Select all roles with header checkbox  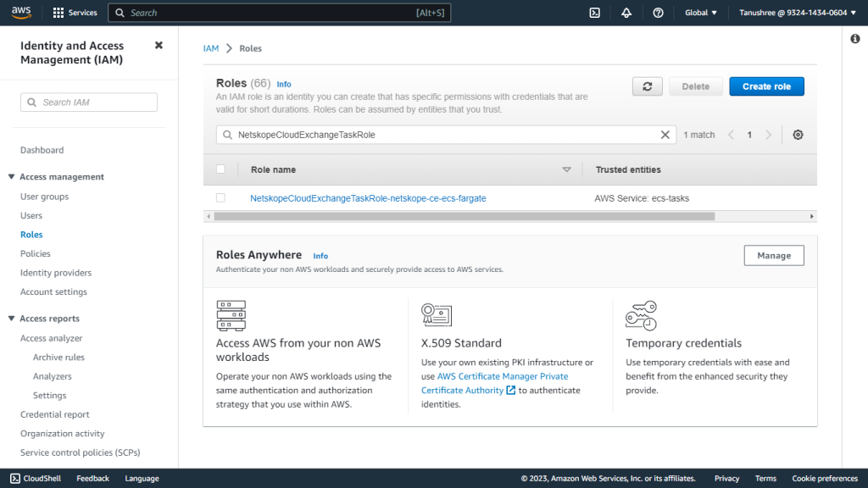coord(220,169)
